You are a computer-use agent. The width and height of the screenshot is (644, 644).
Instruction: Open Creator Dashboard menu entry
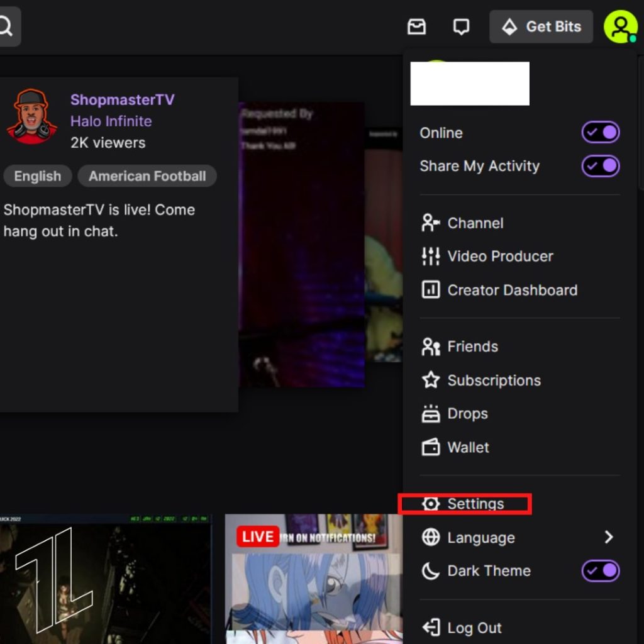point(519,290)
